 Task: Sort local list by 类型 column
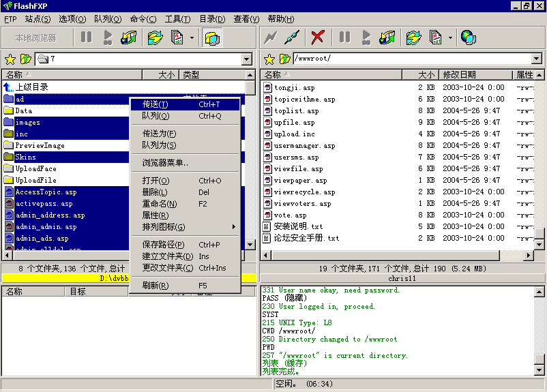coord(212,74)
